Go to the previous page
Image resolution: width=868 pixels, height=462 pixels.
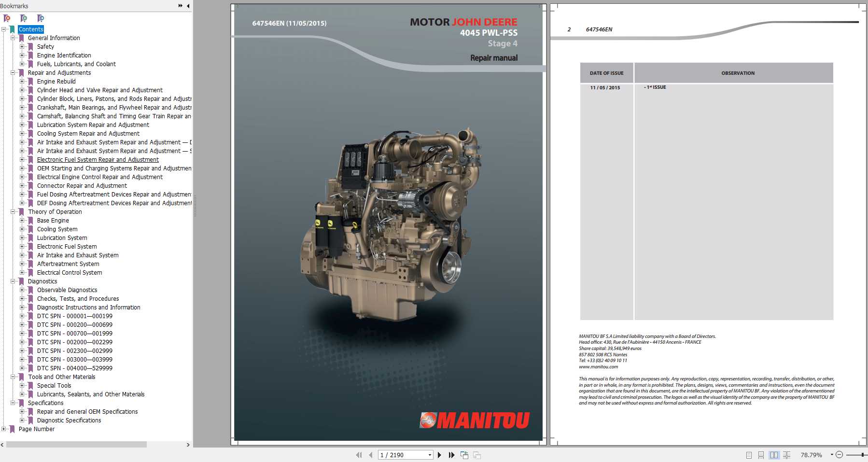370,455
